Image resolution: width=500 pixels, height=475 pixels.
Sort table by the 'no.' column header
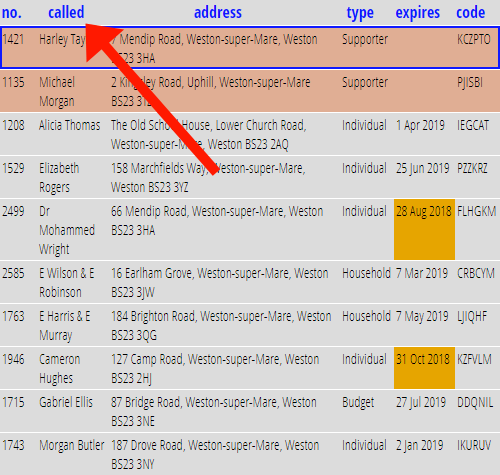11,13
